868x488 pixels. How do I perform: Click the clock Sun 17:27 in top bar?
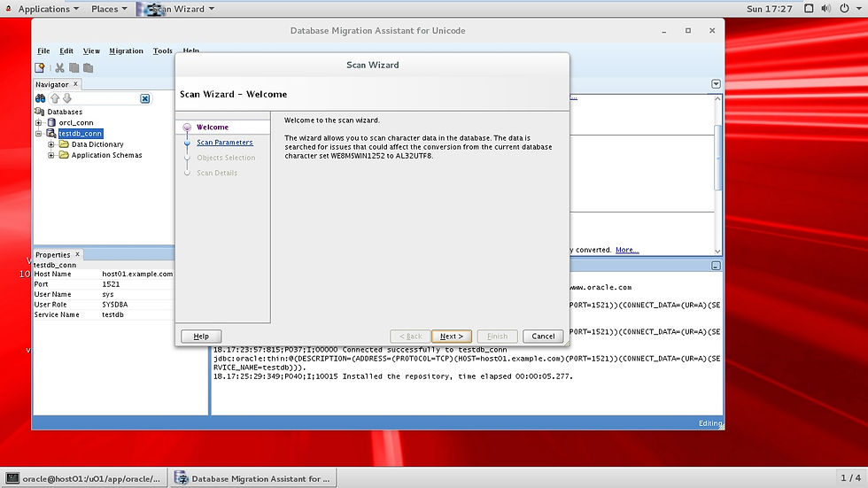coord(769,9)
